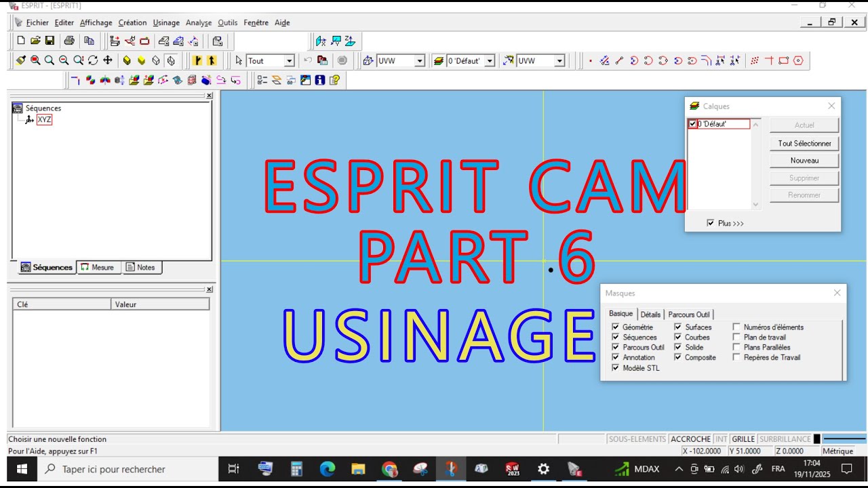Click the red point creation tool
The width and height of the screenshot is (868, 488).
click(591, 60)
